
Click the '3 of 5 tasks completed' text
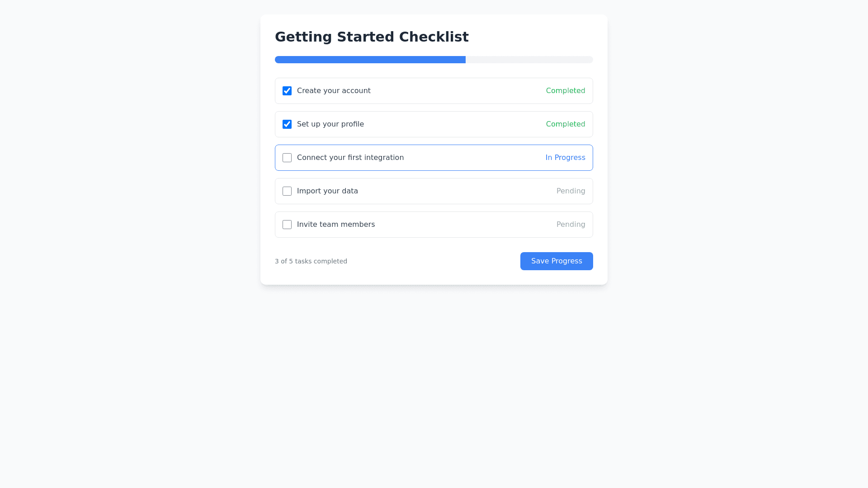311,261
